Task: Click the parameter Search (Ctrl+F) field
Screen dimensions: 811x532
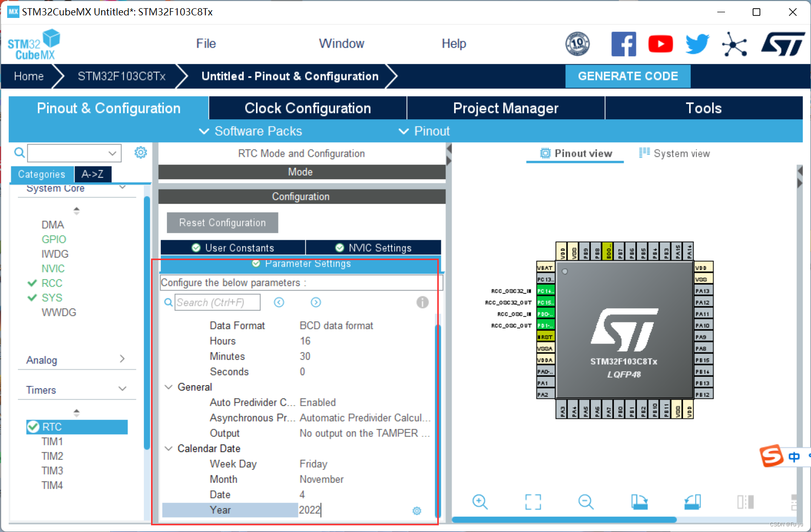Action: (218, 303)
